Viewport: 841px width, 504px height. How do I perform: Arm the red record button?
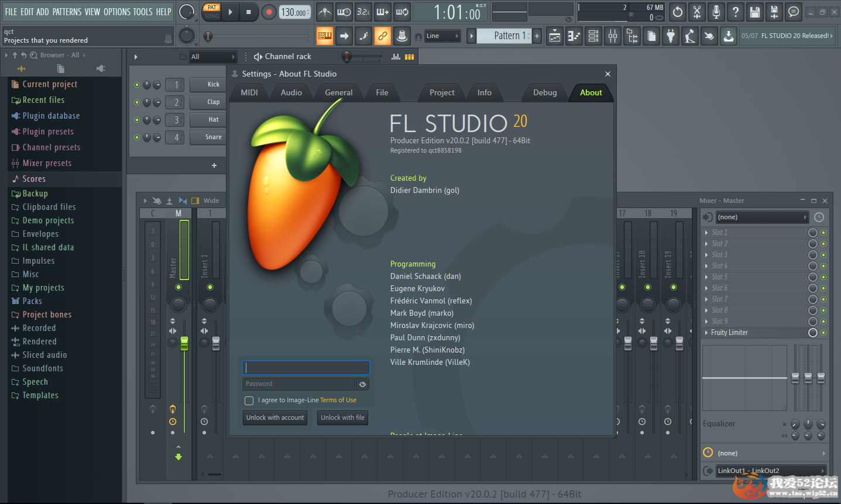[x=269, y=12]
